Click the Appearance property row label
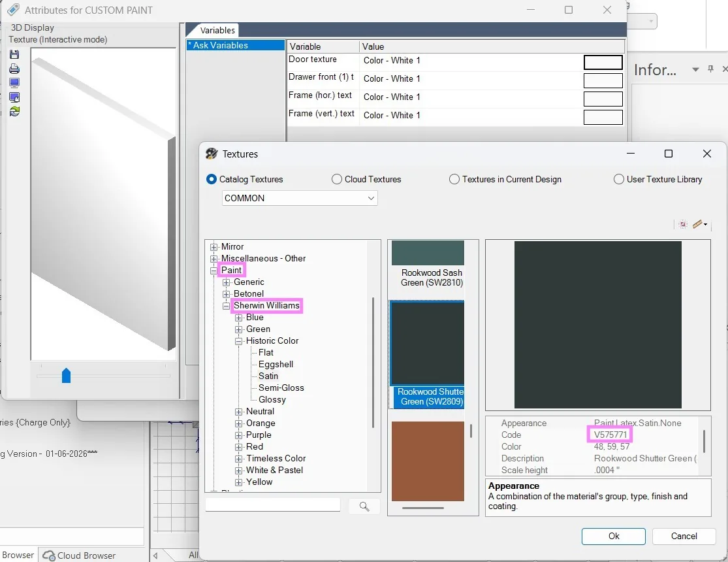 point(524,423)
